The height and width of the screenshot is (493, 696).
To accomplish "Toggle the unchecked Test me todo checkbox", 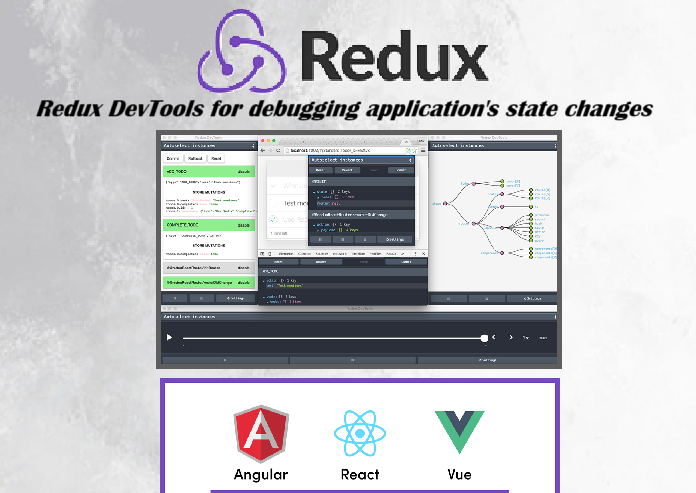I will click(273, 203).
